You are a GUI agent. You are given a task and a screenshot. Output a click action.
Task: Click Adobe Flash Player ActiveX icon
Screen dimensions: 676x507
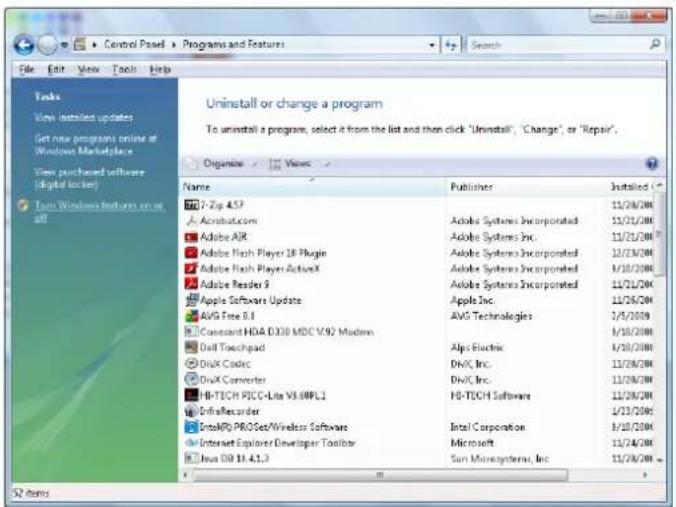click(191, 269)
